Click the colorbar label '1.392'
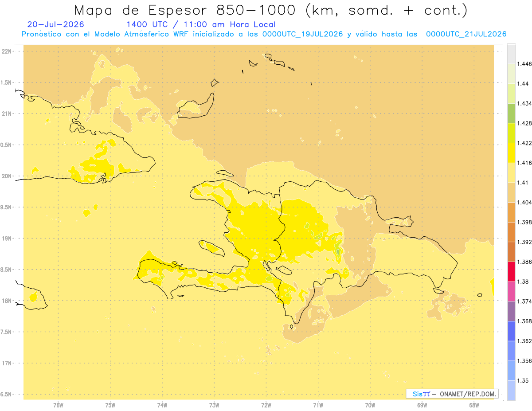Image resolution: width=532 pixels, height=411 pixels. [x=524, y=242]
